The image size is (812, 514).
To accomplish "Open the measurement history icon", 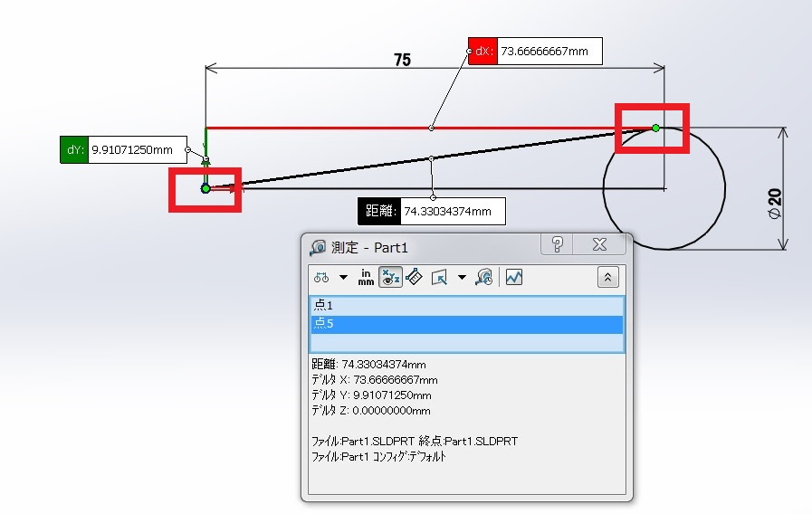I will pyautogui.click(x=484, y=278).
